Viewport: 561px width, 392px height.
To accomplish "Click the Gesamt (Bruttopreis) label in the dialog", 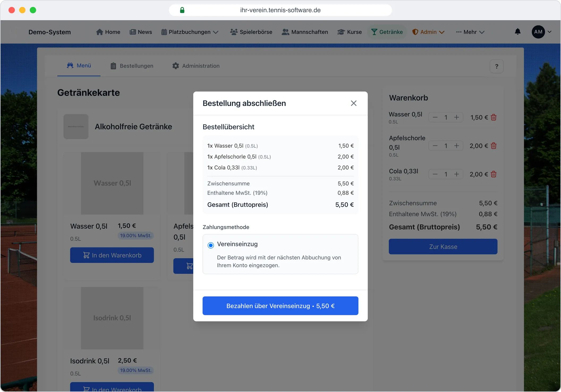I will (x=237, y=205).
